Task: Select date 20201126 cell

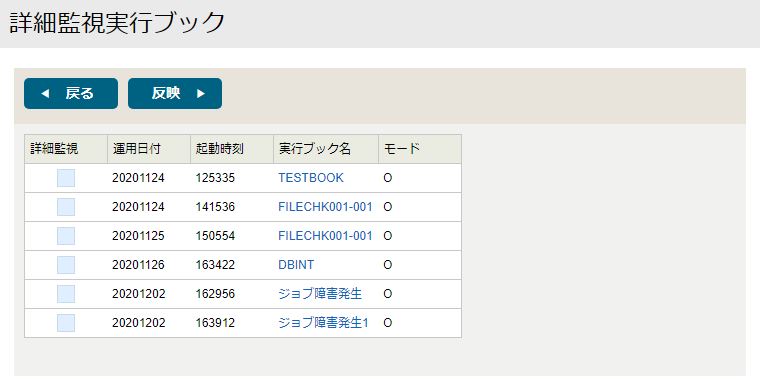Action: click(x=139, y=265)
